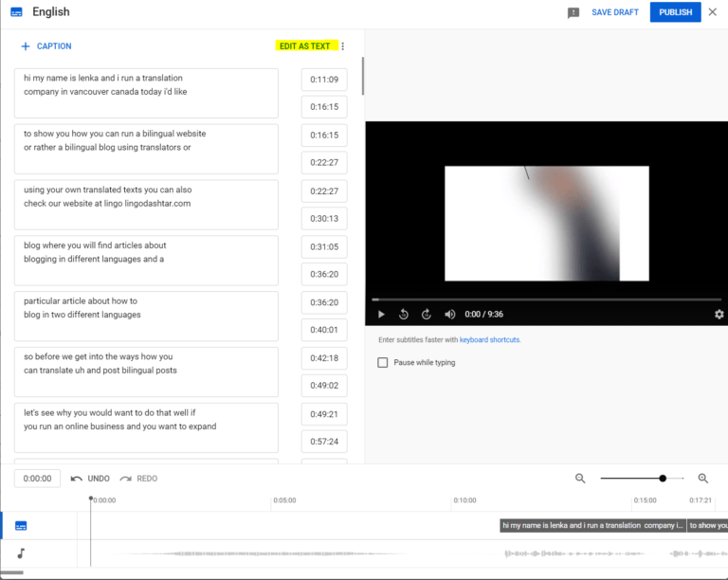Click the 0:15:00 timeline ruler mark
This screenshot has height=580, width=728.
click(645, 500)
